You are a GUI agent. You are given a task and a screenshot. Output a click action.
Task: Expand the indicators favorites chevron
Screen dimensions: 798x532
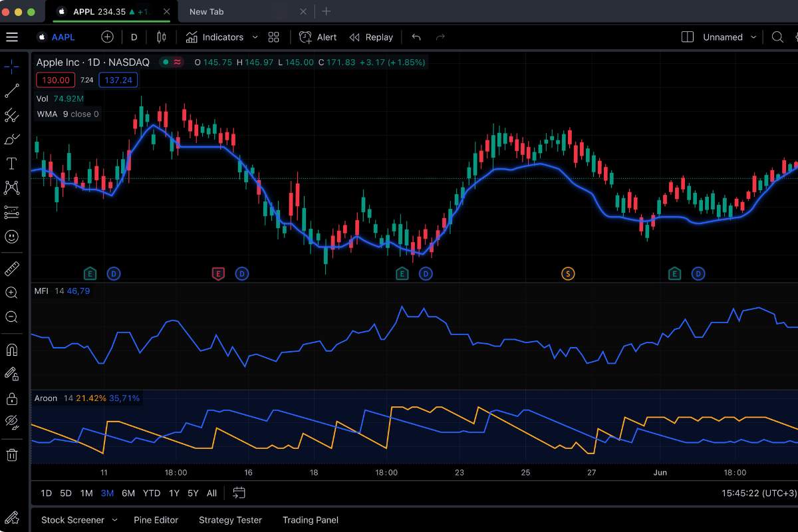pos(255,37)
